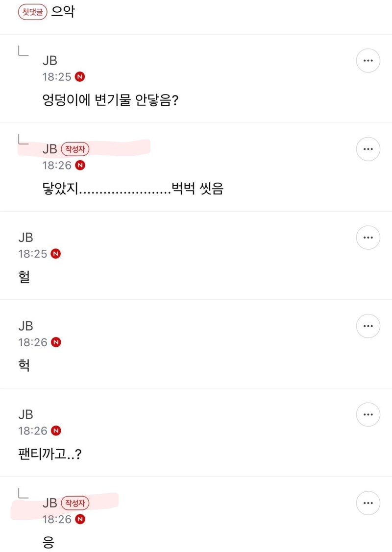
Task: Click the comment text '팬티까고..?'
Action: [x=49, y=454]
